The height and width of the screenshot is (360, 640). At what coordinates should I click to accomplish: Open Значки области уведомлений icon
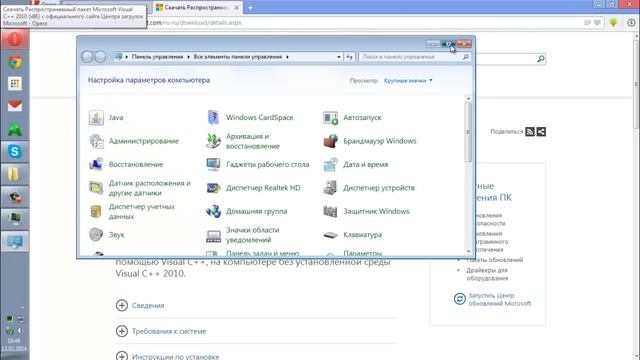click(213, 235)
